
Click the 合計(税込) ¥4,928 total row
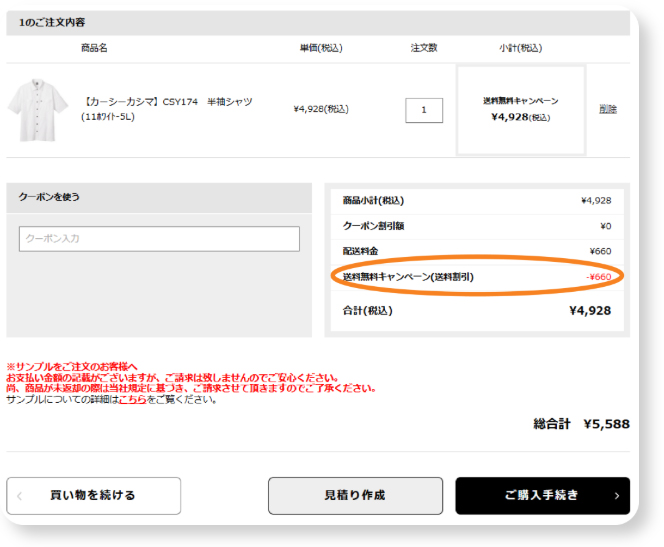[477, 310]
